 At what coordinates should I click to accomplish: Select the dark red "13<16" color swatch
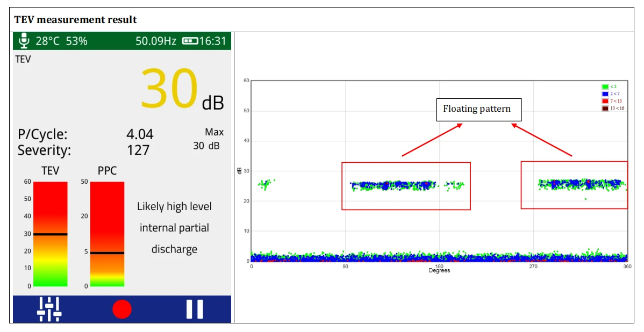605,108
